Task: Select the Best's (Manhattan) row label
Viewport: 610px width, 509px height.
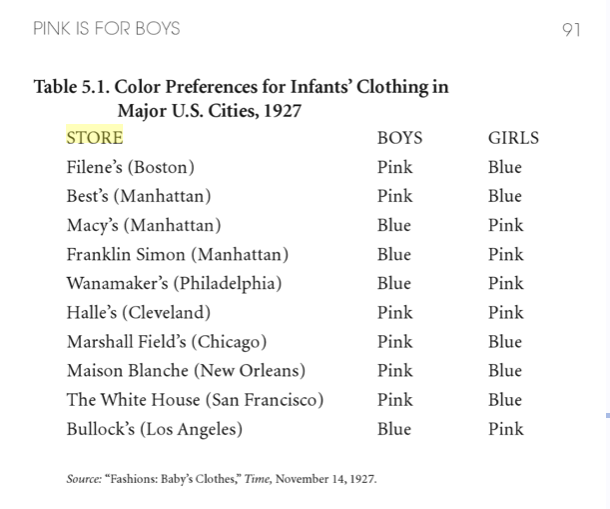Action: click(138, 196)
